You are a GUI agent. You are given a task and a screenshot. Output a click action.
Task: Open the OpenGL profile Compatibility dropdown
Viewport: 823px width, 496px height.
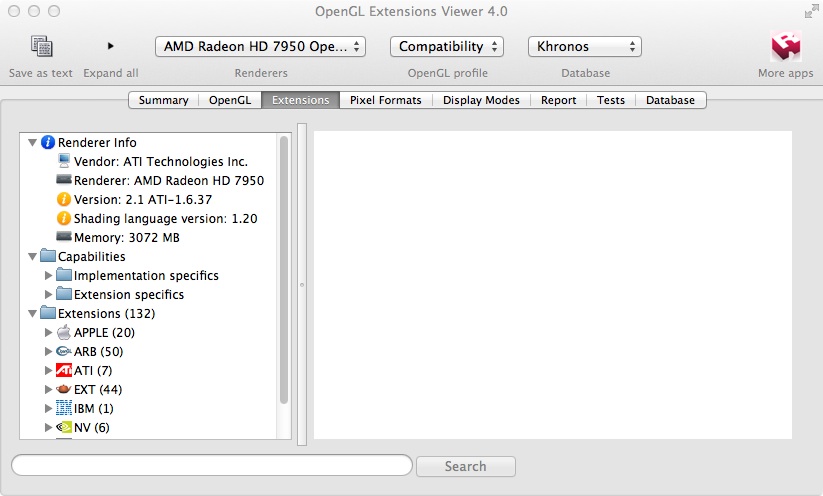(x=447, y=46)
